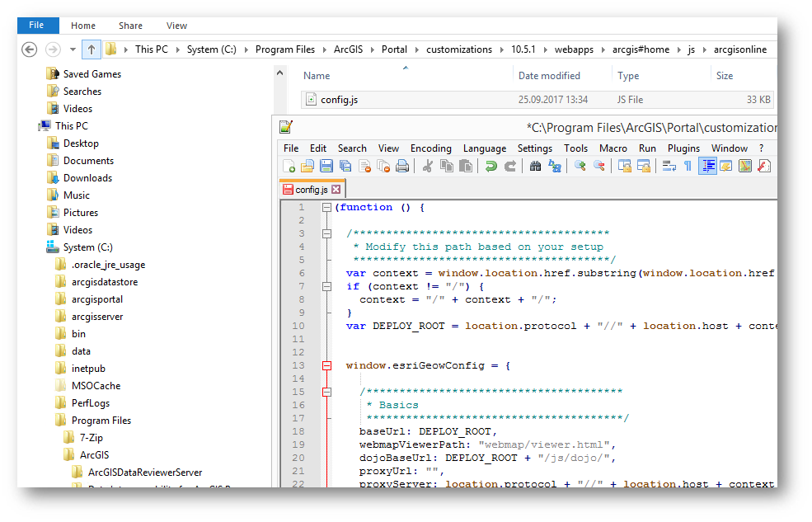Collapse the esriGeowConfig fold on line 13
The height and width of the screenshot is (522, 812).
tap(326, 365)
